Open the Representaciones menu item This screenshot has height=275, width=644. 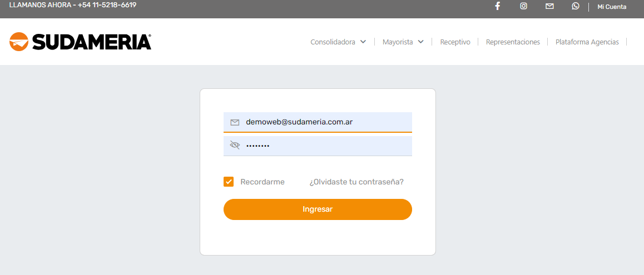coord(513,42)
